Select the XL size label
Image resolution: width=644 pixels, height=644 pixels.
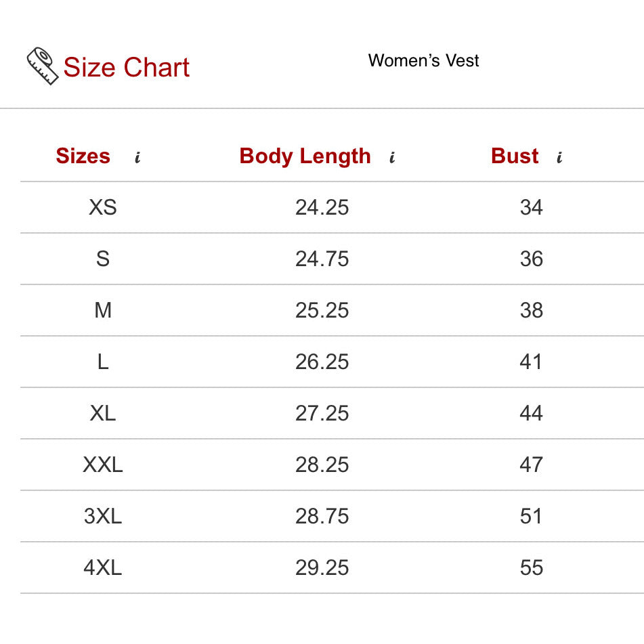point(103,413)
